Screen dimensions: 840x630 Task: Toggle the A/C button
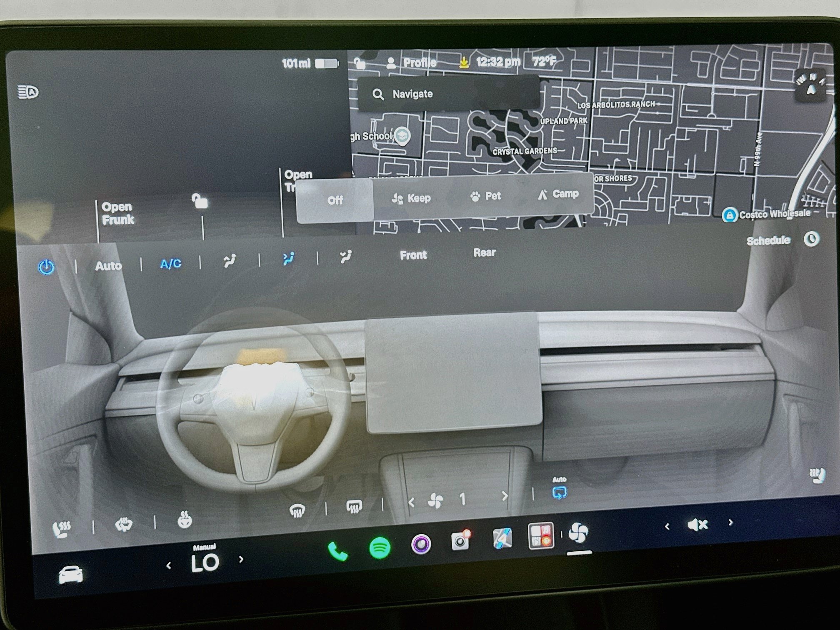[171, 264]
